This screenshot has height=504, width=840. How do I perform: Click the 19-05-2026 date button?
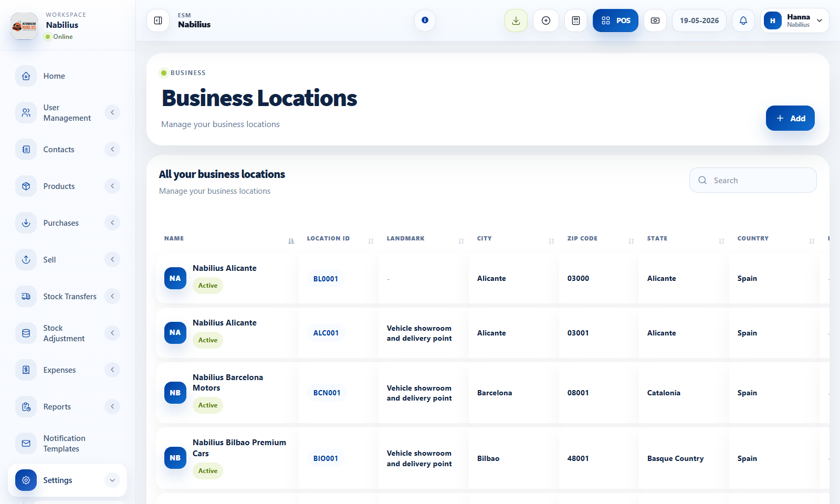[699, 20]
